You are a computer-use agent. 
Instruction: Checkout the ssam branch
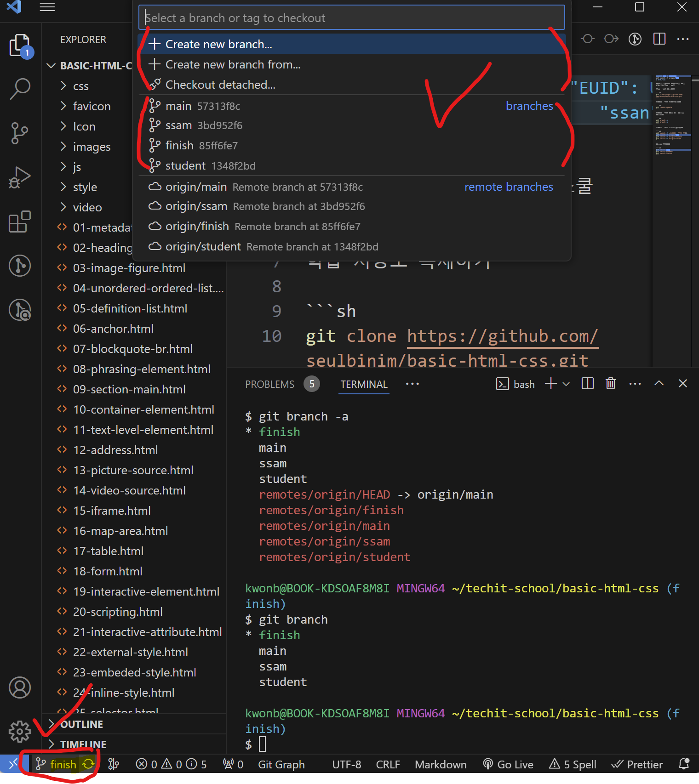pos(352,125)
